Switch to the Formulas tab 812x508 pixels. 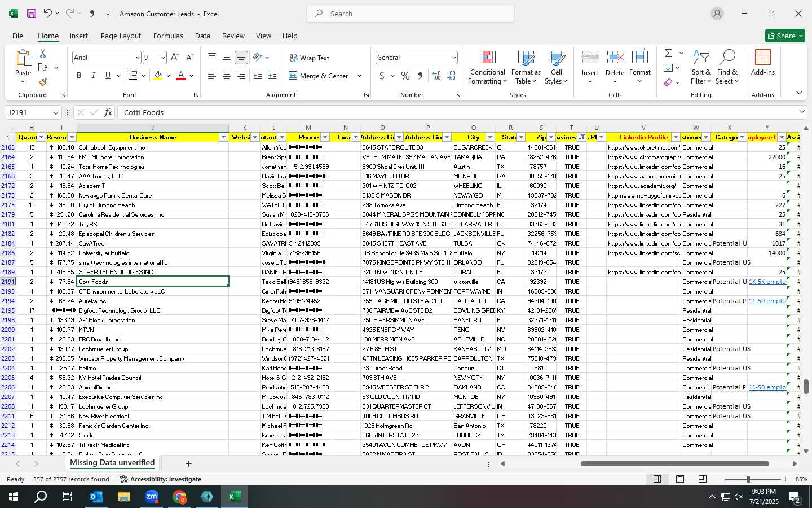pos(168,36)
